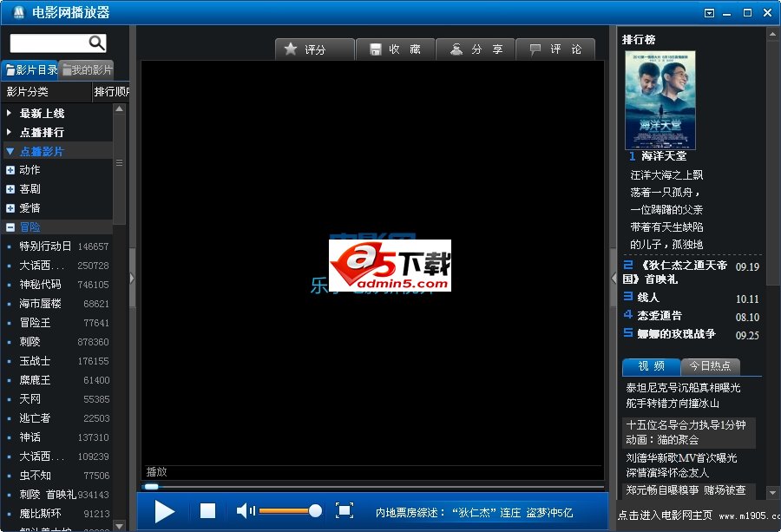The height and width of the screenshot is (532, 781).
Task: Open the title bar dropdown menu icon
Action: (709, 12)
